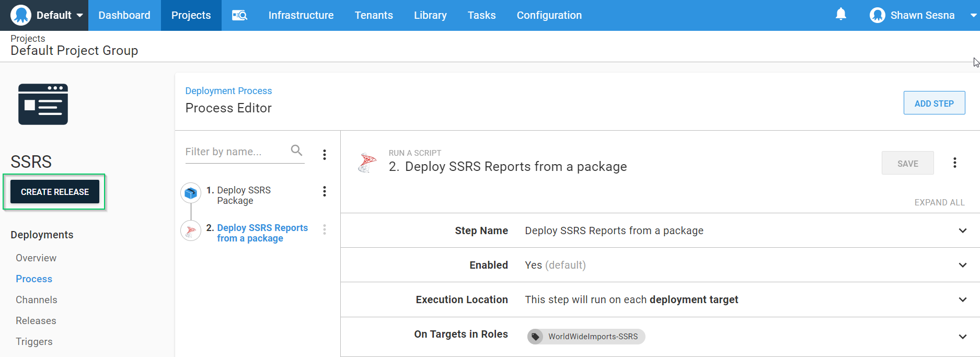Image resolution: width=980 pixels, height=357 pixels.
Task: Open the Infrastructure menu
Action: pos(301,15)
